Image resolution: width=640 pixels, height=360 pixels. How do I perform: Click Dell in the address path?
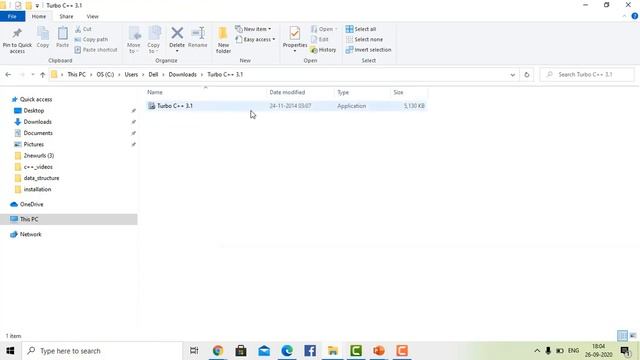pyautogui.click(x=153, y=75)
